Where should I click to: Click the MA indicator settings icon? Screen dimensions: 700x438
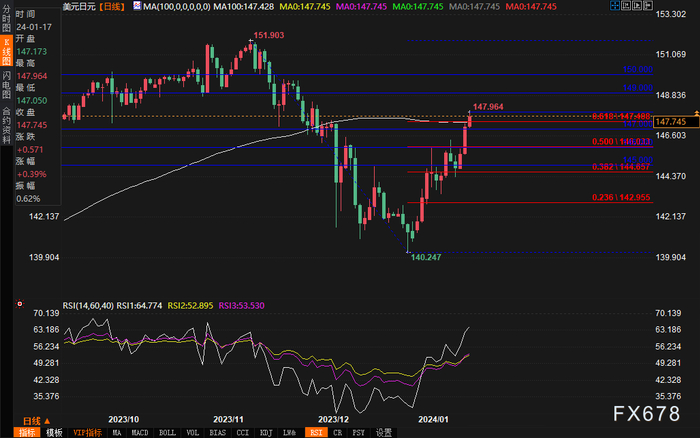(137, 6)
